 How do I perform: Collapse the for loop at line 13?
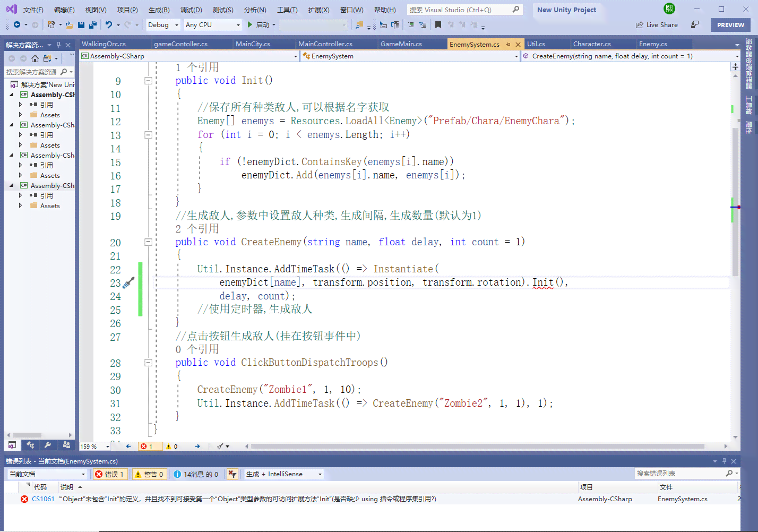point(149,135)
